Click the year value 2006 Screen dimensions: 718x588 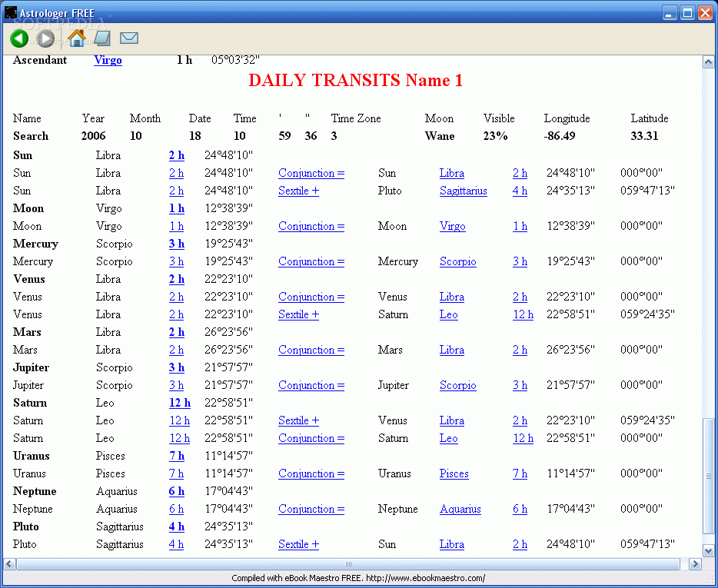click(x=94, y=136)
